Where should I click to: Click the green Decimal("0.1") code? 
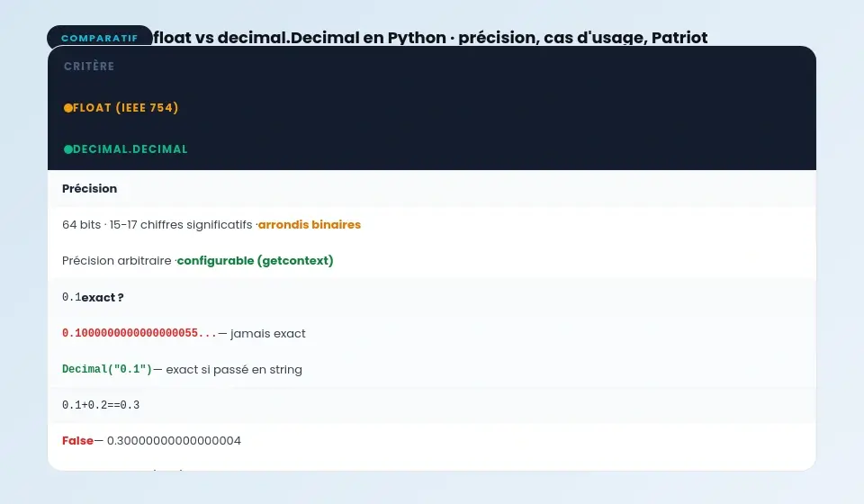tap(107, 369)
